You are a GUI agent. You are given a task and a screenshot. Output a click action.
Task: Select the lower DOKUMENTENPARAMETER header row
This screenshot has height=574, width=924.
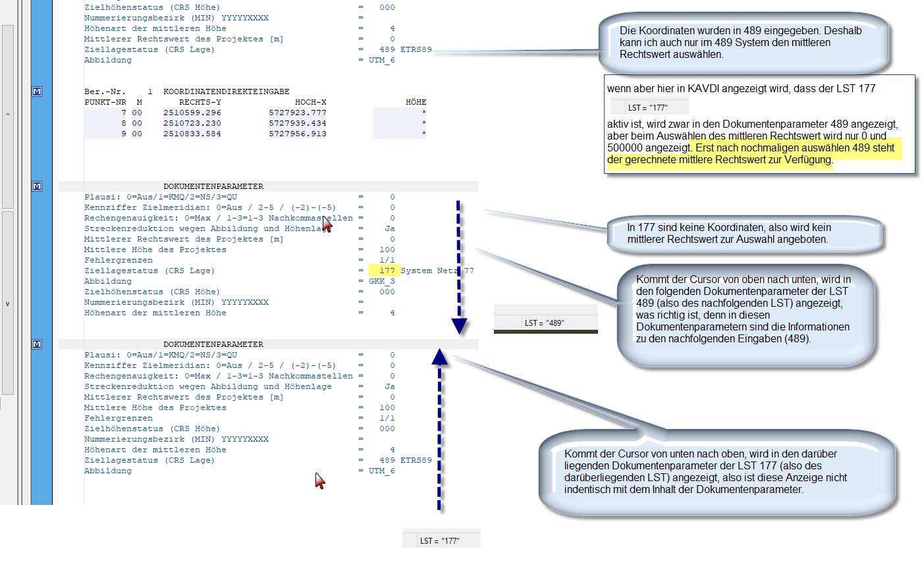coord(213,344)
